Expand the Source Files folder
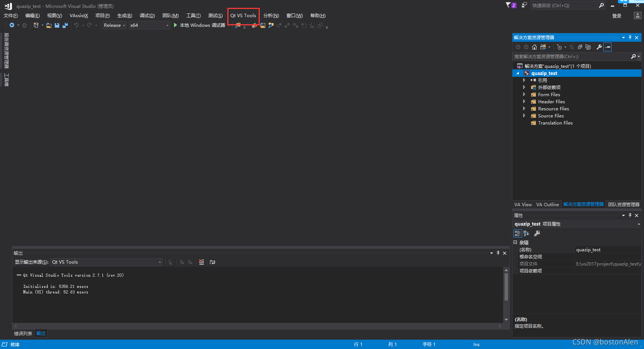 tap(524, 116)
